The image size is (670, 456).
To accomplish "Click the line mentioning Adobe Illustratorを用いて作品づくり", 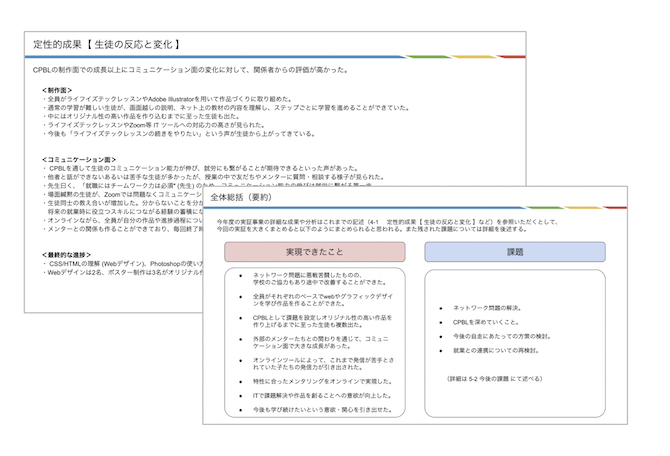I will tap(168, 99).
